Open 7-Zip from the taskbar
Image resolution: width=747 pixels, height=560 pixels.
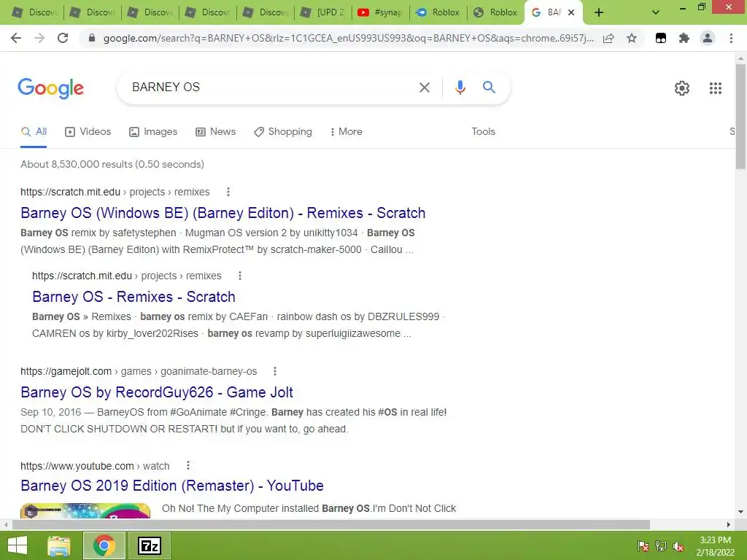pos(150,545)
